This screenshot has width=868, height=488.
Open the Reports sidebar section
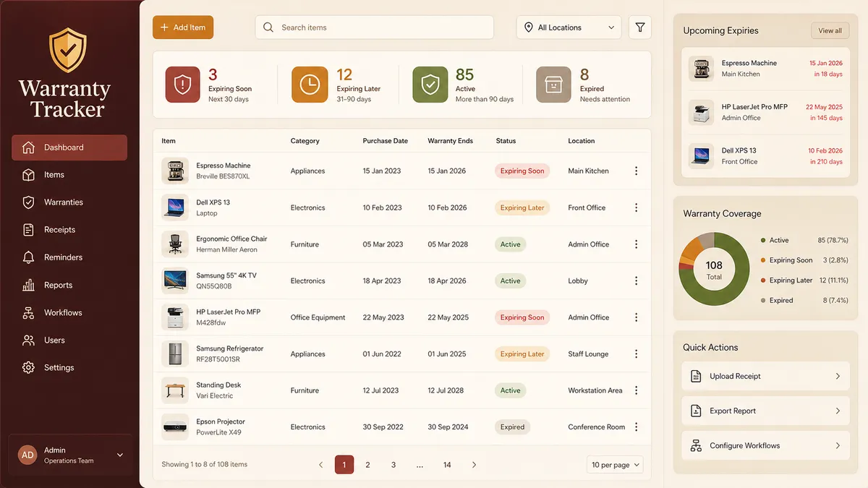click(x=69, y=285)
